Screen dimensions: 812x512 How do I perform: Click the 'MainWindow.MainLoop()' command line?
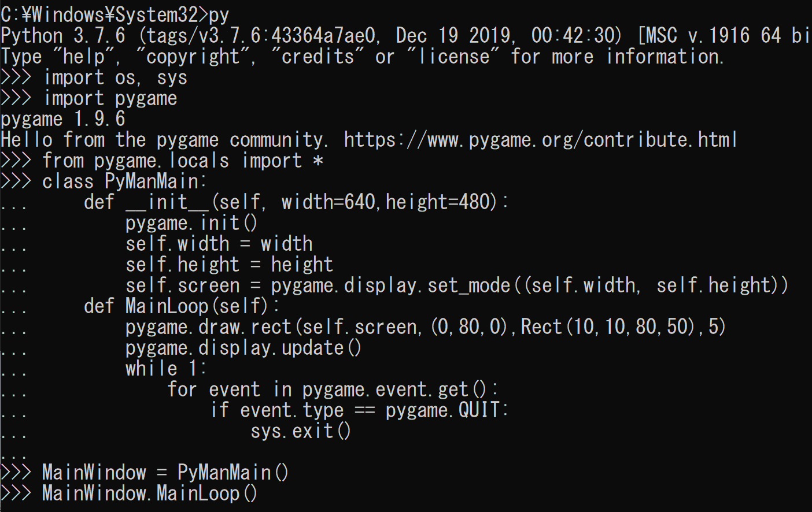[150, 494]
